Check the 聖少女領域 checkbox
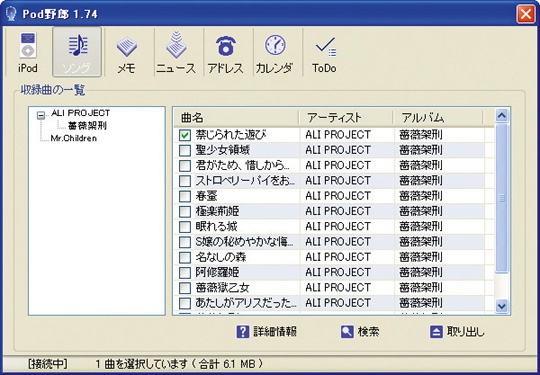Viewport: 540px width, 375px height. tap(185, 150)
